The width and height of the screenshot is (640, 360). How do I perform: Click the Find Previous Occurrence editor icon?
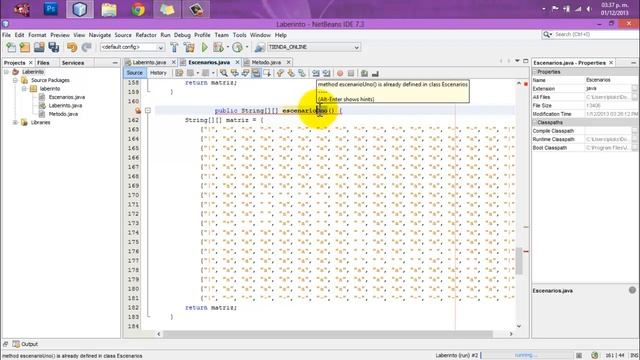click(x=234, y=73)
